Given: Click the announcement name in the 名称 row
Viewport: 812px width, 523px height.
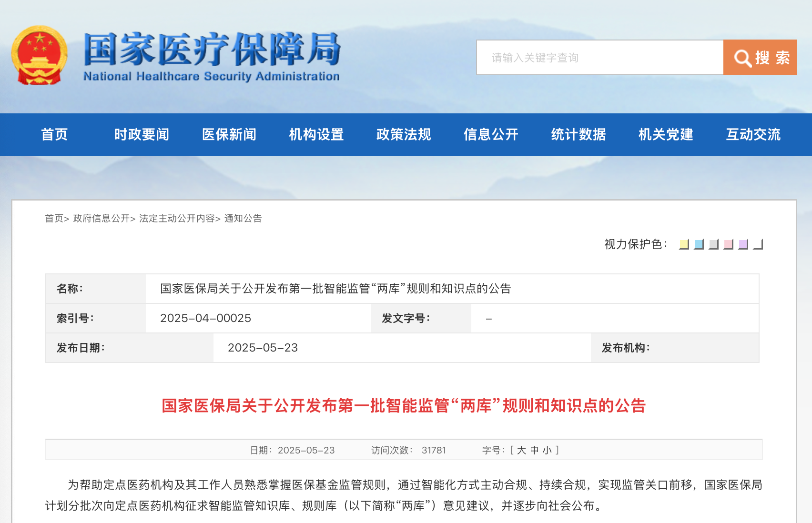Looking at the screenshot, I should point(335,289).
